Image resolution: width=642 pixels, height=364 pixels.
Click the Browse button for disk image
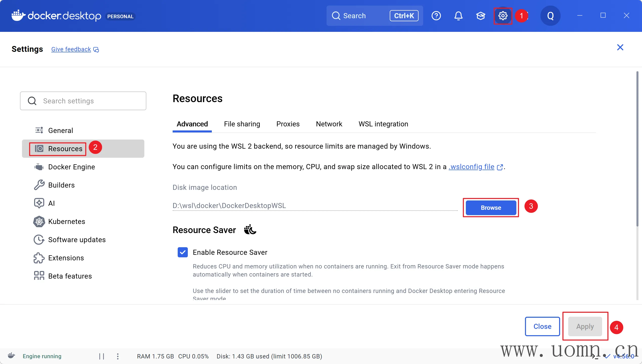491,208
